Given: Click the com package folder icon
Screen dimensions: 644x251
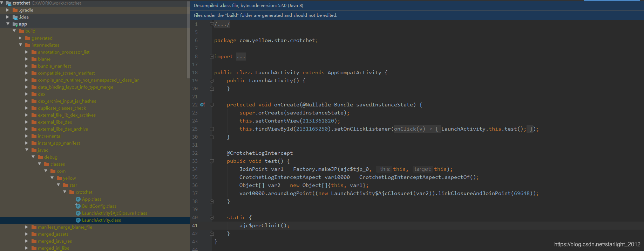Looking at the screenshot, I should (x=53, y=171).
